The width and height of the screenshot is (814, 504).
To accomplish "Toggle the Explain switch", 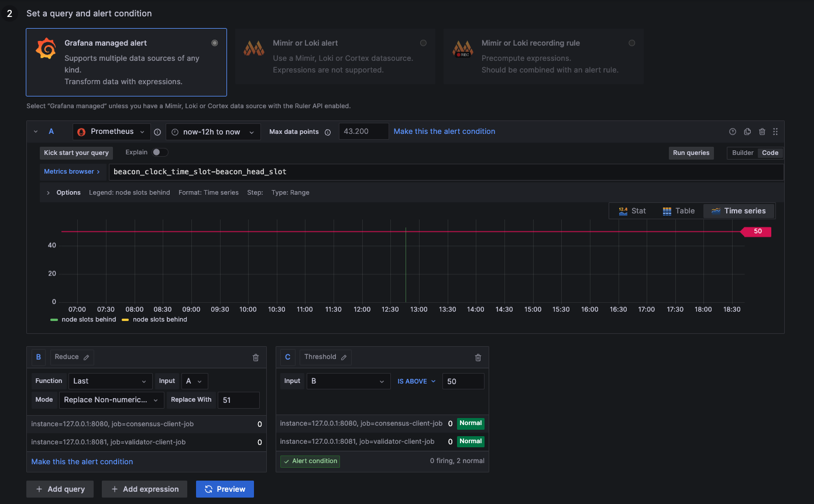I will tap(160, 152).
